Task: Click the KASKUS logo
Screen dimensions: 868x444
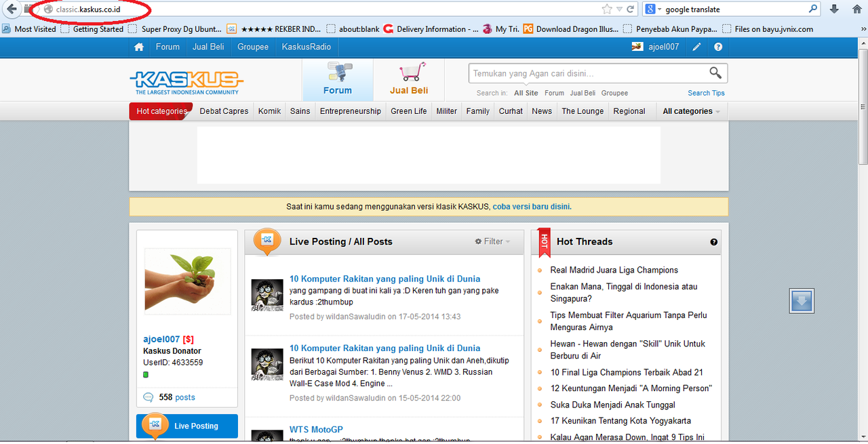Action: pyautogui.click(x=186, y=82)
